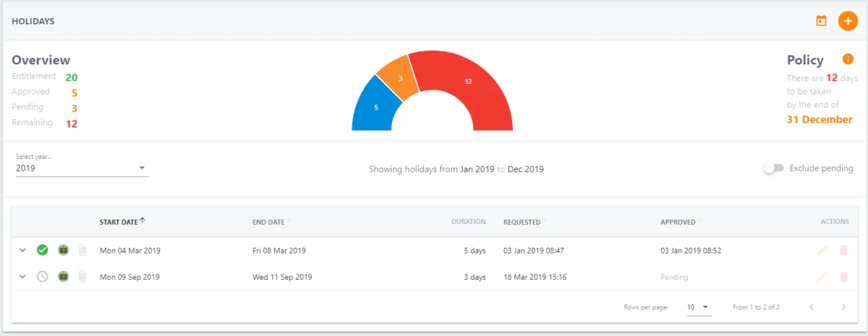Screen dimensions: 868x336
Task: Click '03 Jan 2019 08:47' requested cell
Action: (534, 251)
